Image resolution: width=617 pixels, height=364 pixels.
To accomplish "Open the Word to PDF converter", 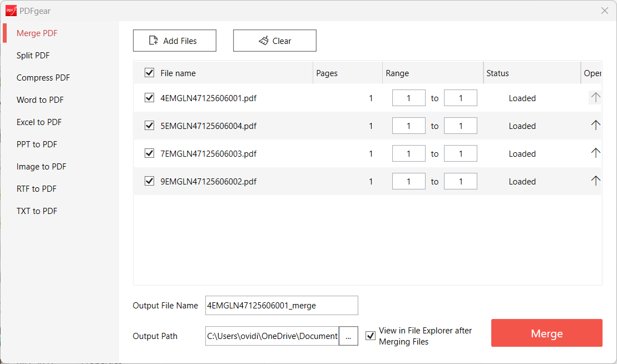I will coord(40,99).
